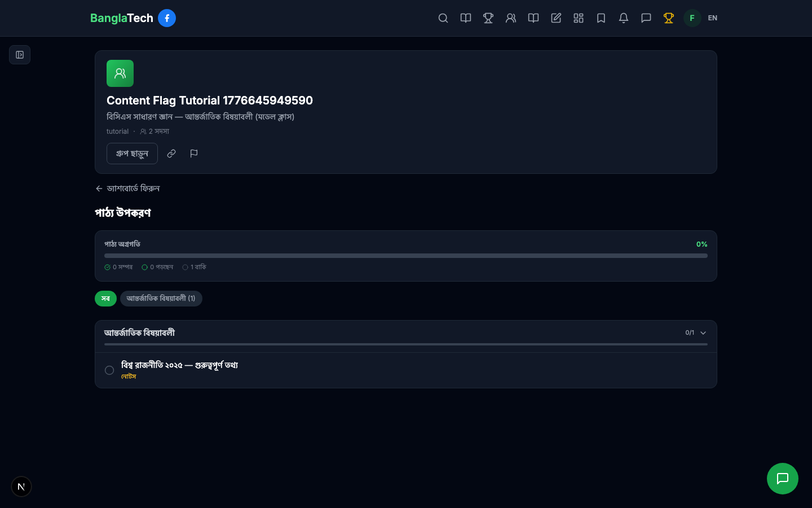Collapse the আন্তর্জাতিক বিষয়াবলী section chevron

[x=703, y=332]
